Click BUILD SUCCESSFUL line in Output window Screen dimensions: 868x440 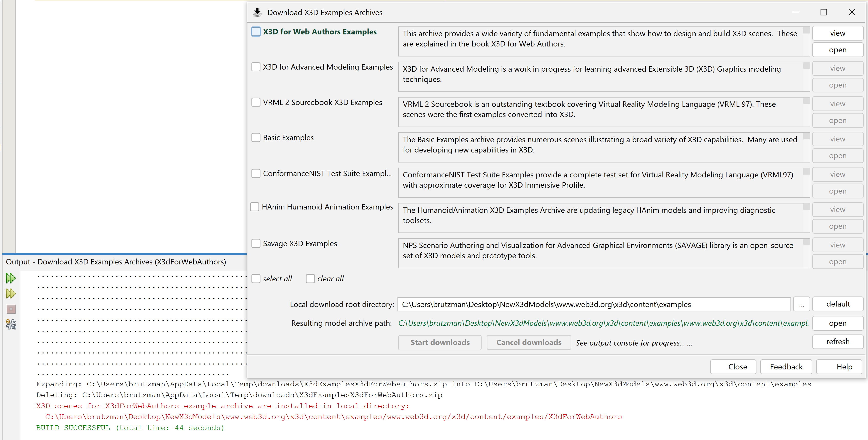[130, 428]
